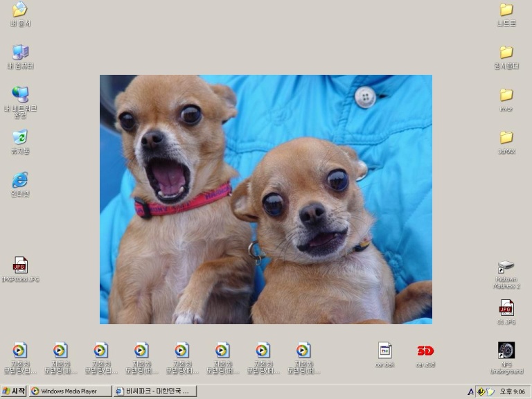Open the 시작 Start button
The image size is (532, 399).
(x=14, y=391)
